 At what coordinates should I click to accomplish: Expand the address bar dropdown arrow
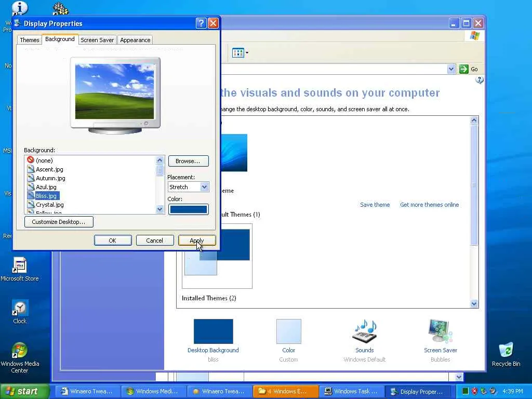pos(451,69)
